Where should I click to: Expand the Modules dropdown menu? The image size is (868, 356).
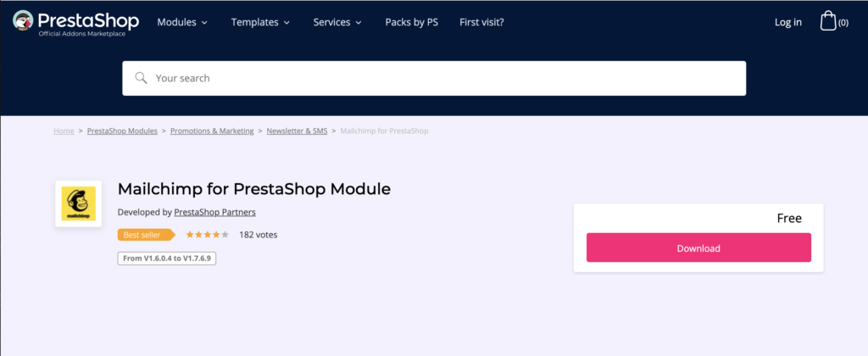point(182,22)
